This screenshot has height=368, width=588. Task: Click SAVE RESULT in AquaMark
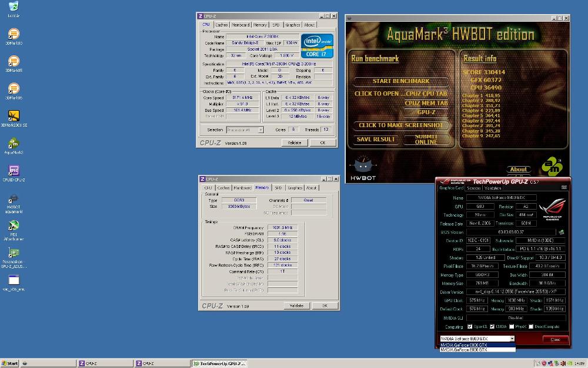(376, 140)
